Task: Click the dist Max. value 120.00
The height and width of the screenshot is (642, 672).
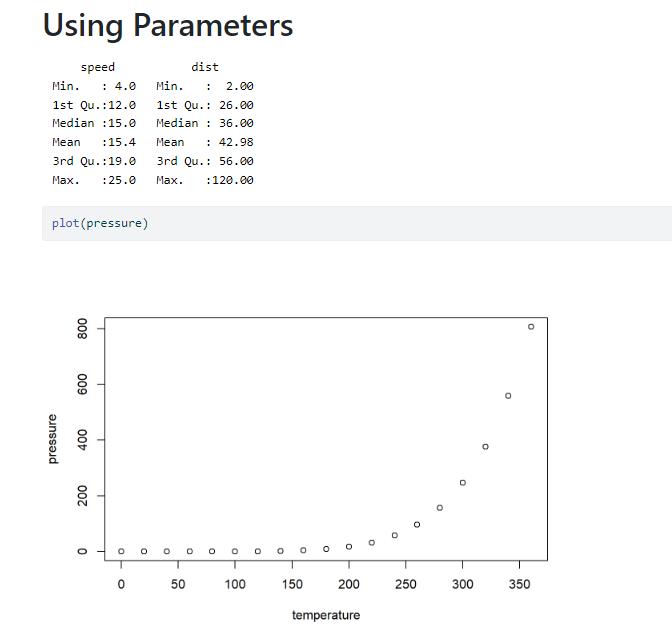Action: coord(231,180)
